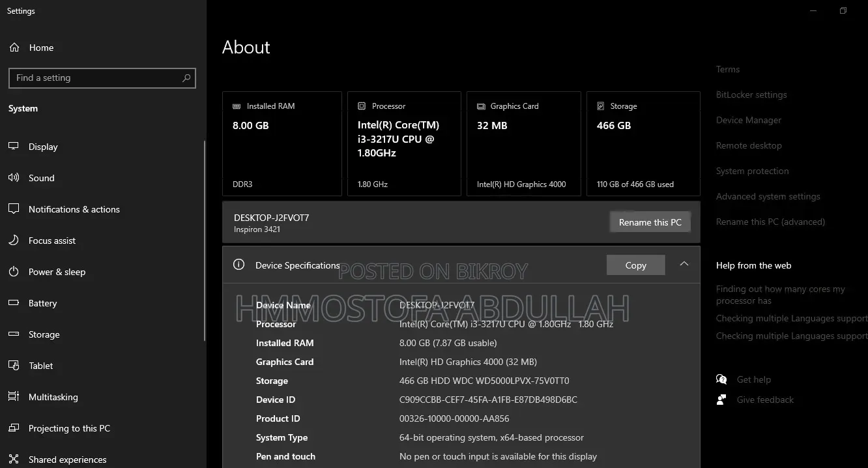The width and height of the screenshot is (868, 468).
Task: Click the Focus assist moon icon
Action: tap(14, 241)
